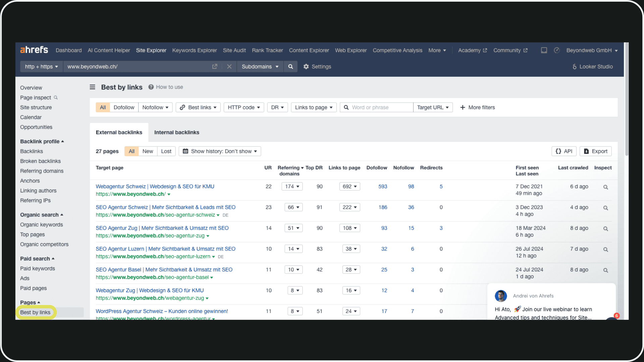Image resolution: width=644 pixels, height=362 pixels.
Task: Open Looker Studio
Action: pos(592,66)
